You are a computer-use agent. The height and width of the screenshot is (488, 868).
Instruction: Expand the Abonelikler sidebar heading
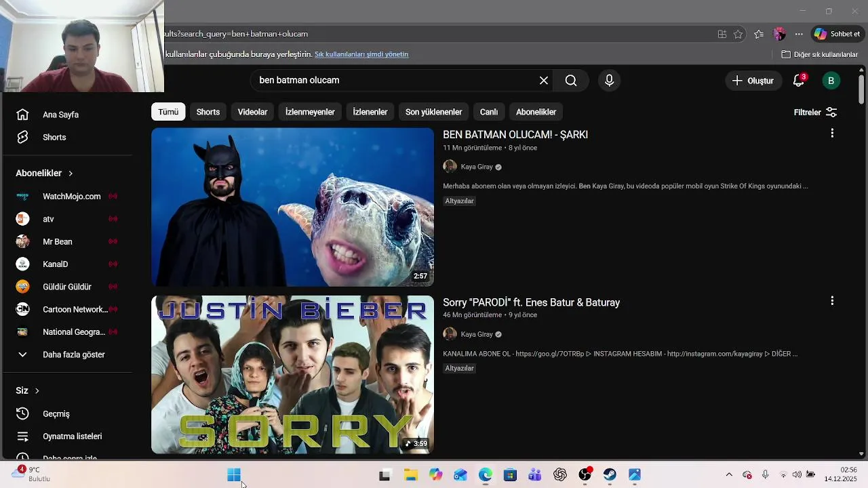(x=45, y=174)
